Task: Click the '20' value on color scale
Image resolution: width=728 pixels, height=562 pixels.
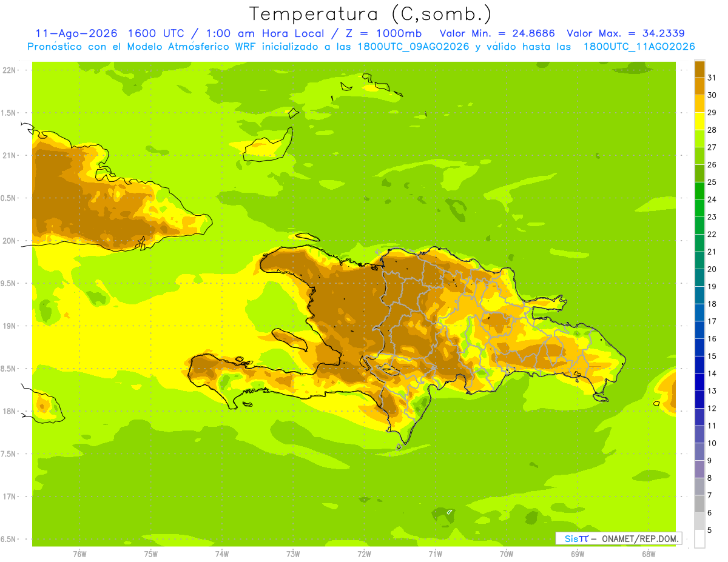Action: point(712,269)
